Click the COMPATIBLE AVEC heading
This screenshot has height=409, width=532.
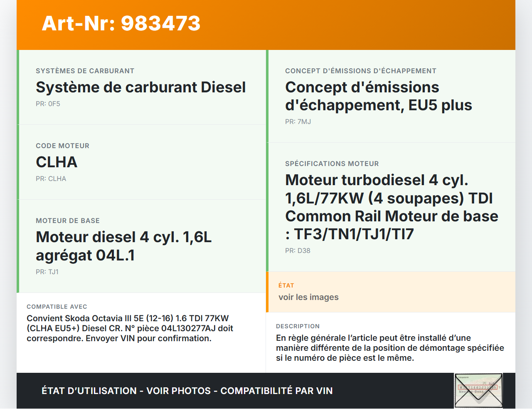pyautogui.click(x=57, y=307)
